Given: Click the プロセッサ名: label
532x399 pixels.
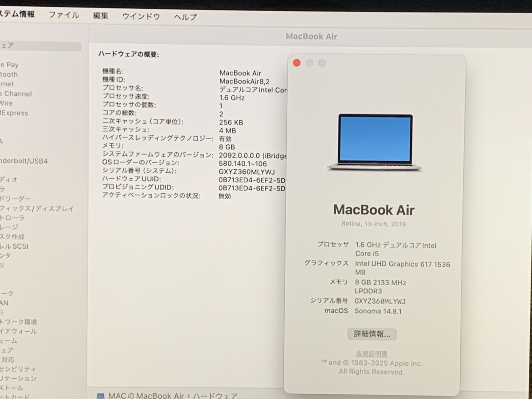Looking at the screenshot, I should [x=123, y=88].
